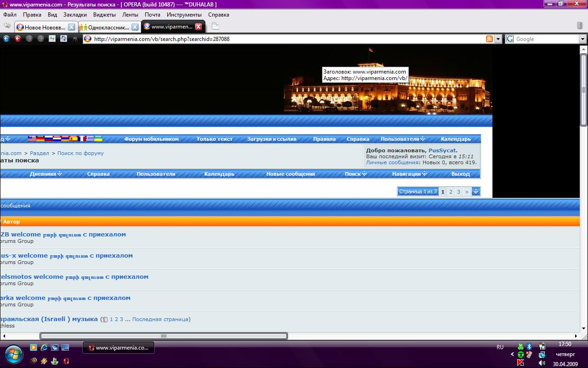This screenshot has height=368, width=588.
Task: Click the new tab icon beside the tabs
Action: click(215, 27)
